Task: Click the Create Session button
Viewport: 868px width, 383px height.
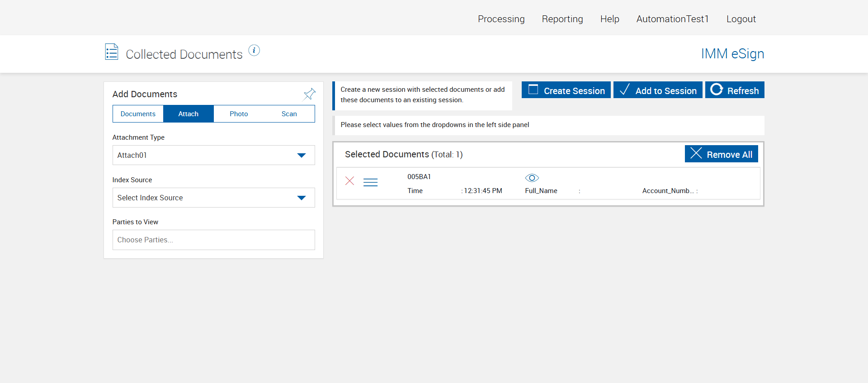Action: click(566, 90)
